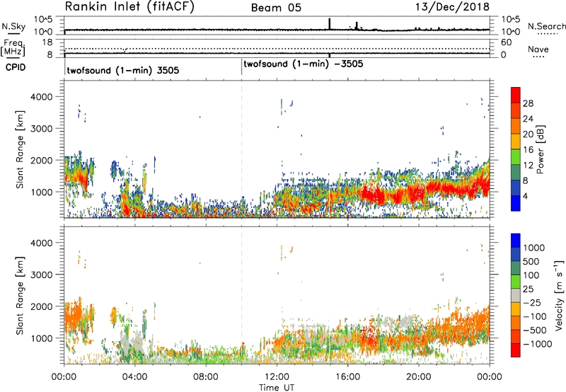Click the yellow-green 16 dB power color band
This screenshot has height=392, width=566.
coord(516,156)
